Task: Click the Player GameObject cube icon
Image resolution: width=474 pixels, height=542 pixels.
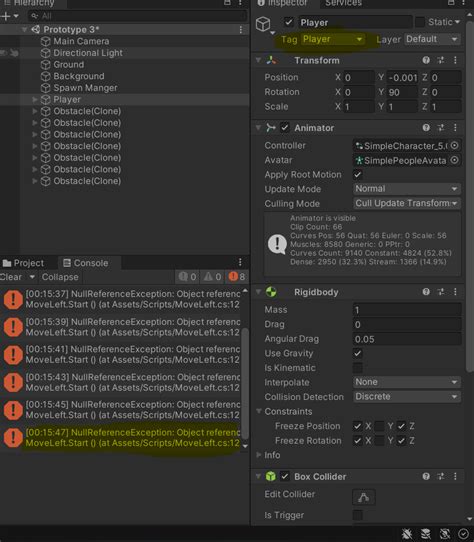Action: (x=263, y=24)
